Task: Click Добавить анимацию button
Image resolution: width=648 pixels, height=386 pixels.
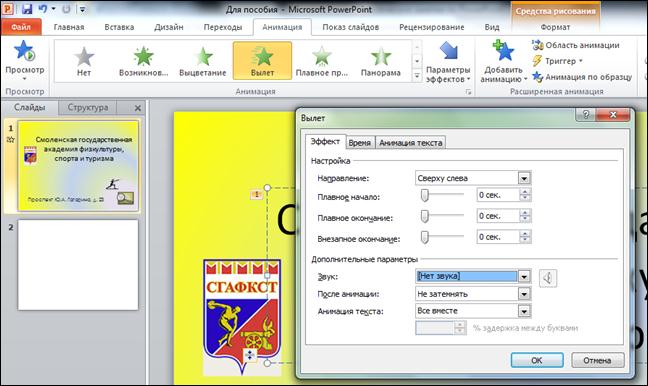Action: 503,62
